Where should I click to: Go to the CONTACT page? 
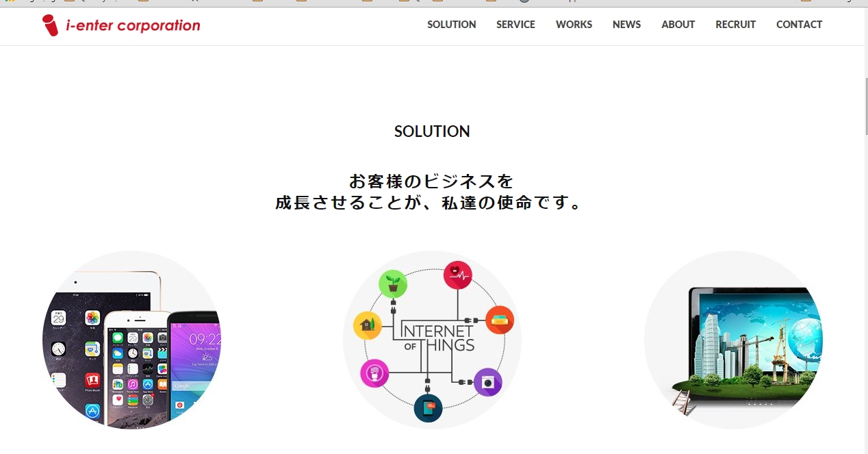tap(799, 25)
